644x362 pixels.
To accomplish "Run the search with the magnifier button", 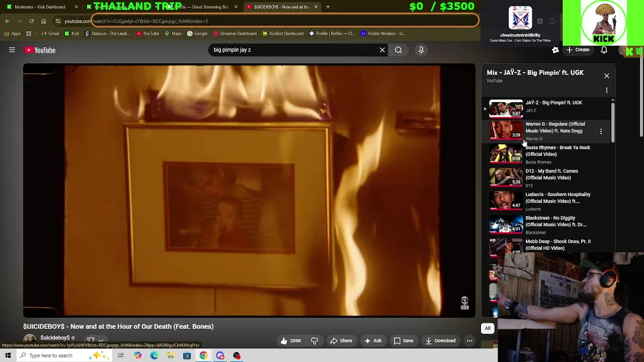I will [x=398, y=50].
